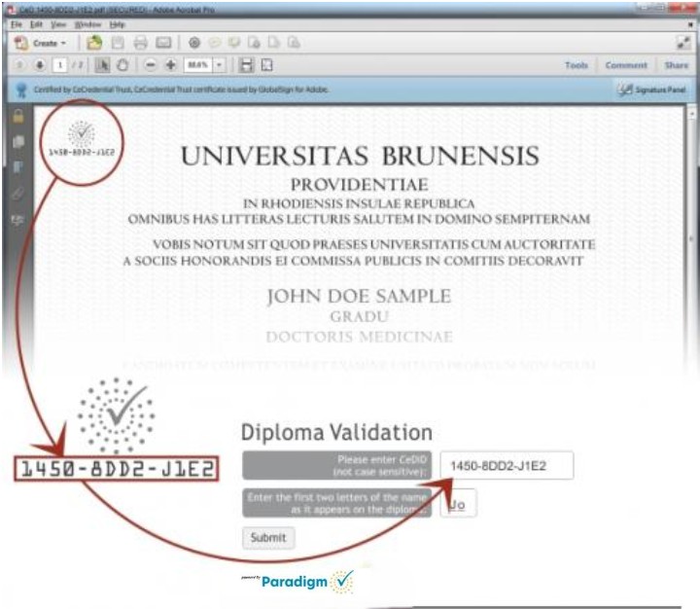Select the Hand pan tool
This screenshot has width=700, height=609.
pyautogui.click(x=122, y=65)
